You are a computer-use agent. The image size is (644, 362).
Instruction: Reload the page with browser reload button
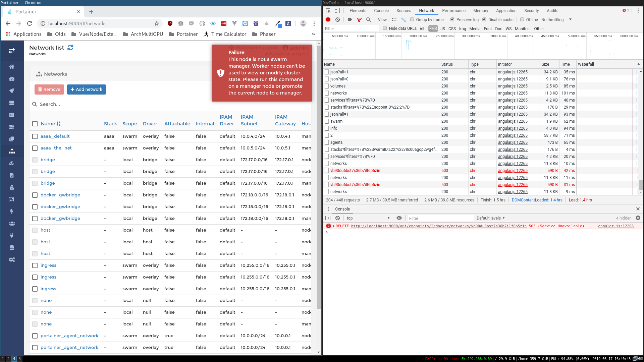(30, 23)
